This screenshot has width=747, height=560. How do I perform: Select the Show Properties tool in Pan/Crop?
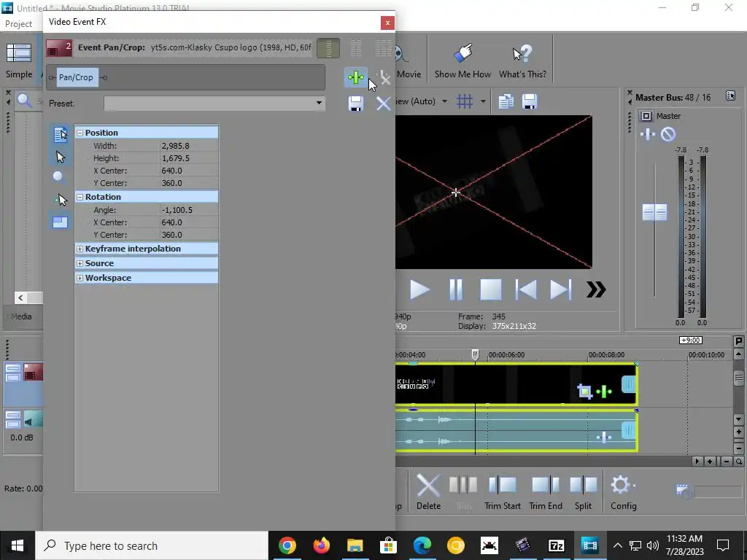click(60, 135)
